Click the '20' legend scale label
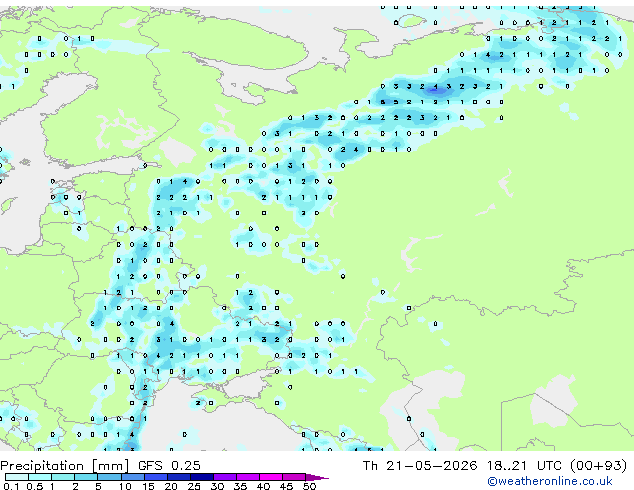This screenshot has height=490, width=634. point(171,486)
